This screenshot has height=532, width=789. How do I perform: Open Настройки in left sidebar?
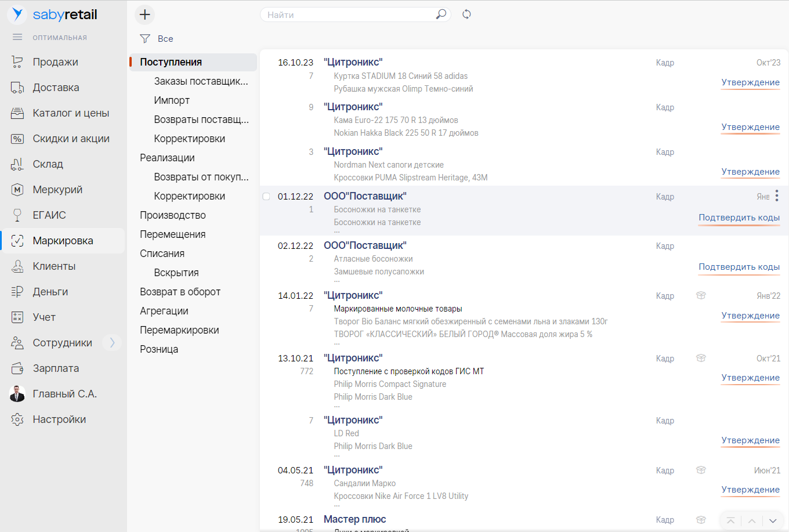(x=59, y=419)
